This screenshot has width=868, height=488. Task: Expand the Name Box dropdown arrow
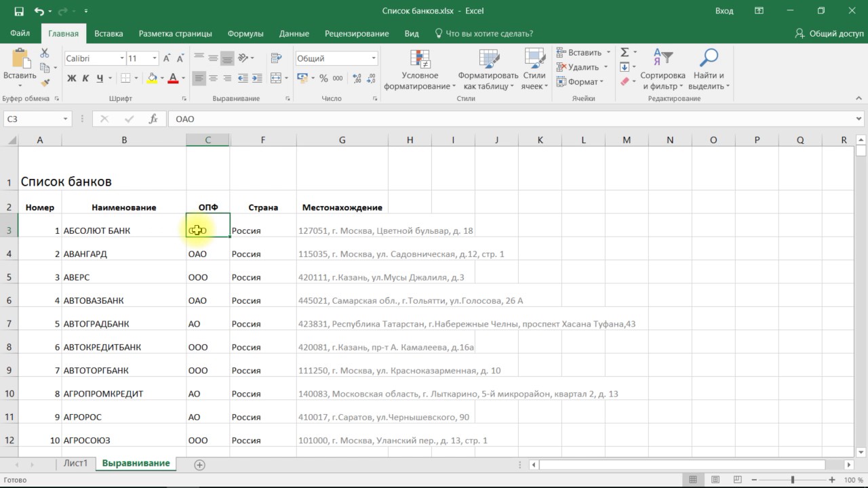(65, 119)
